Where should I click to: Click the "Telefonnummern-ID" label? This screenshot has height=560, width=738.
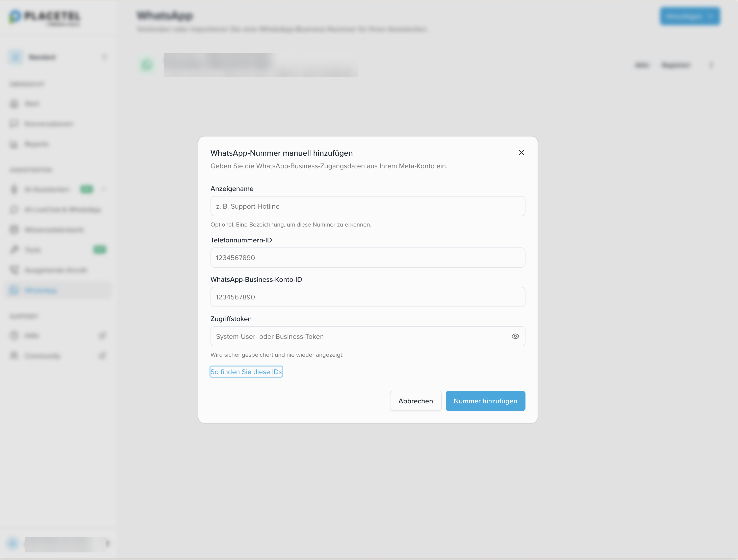coord(241,240)
